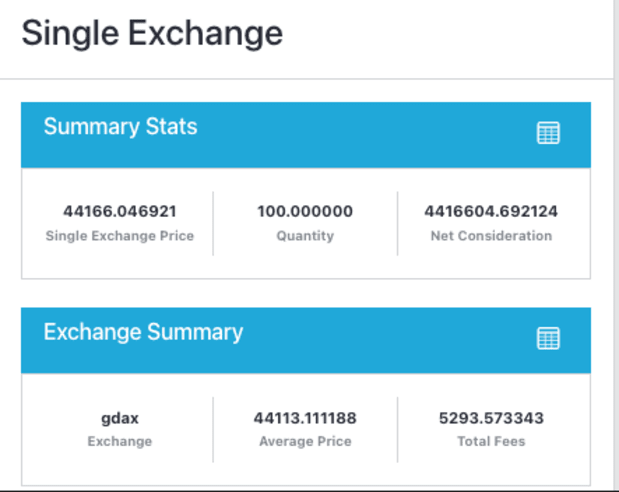Click the Single Exchange Price label
Screen dimensions: 619x492
click(120, 236)
